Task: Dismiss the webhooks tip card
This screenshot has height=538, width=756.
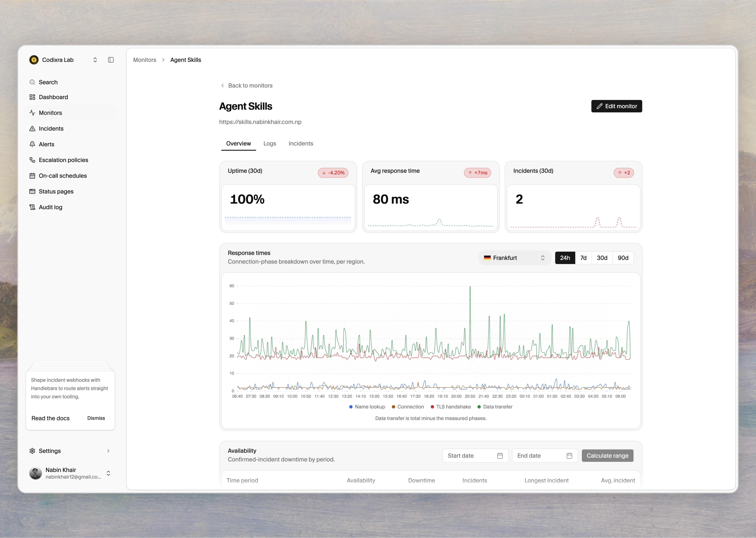Action: tap(96, 418)
